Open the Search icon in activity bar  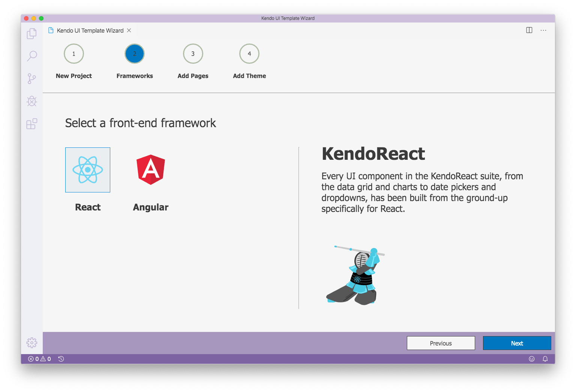pos(32,56)
